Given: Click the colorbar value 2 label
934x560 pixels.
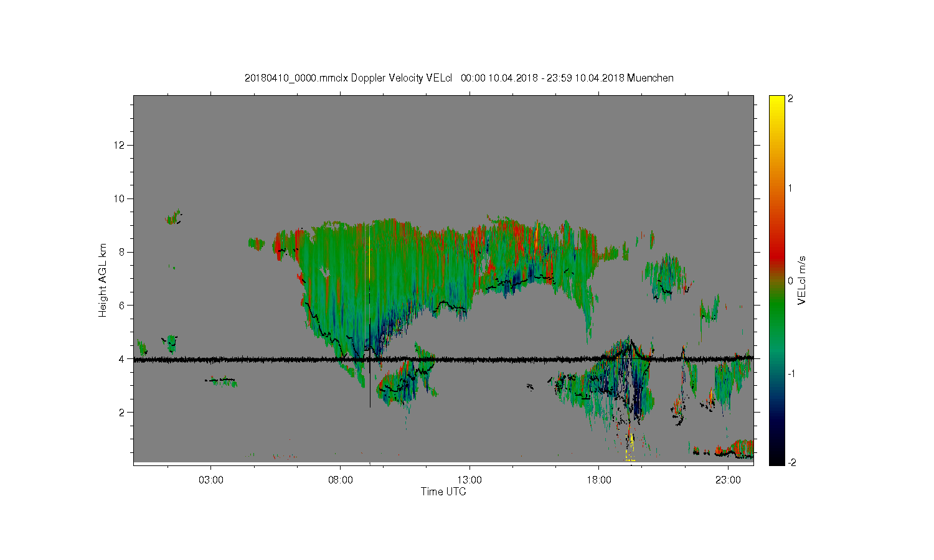Looking at the screenshot, I should tap(790, 99).
